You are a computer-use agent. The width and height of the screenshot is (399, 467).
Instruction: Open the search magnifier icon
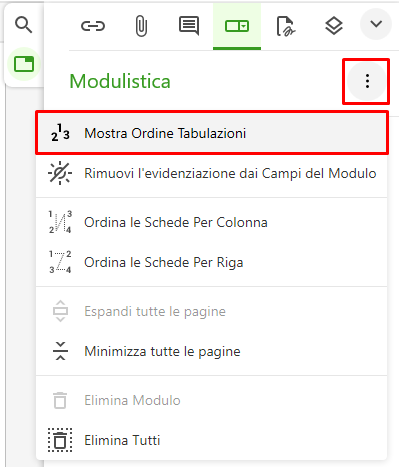point(23,25)
